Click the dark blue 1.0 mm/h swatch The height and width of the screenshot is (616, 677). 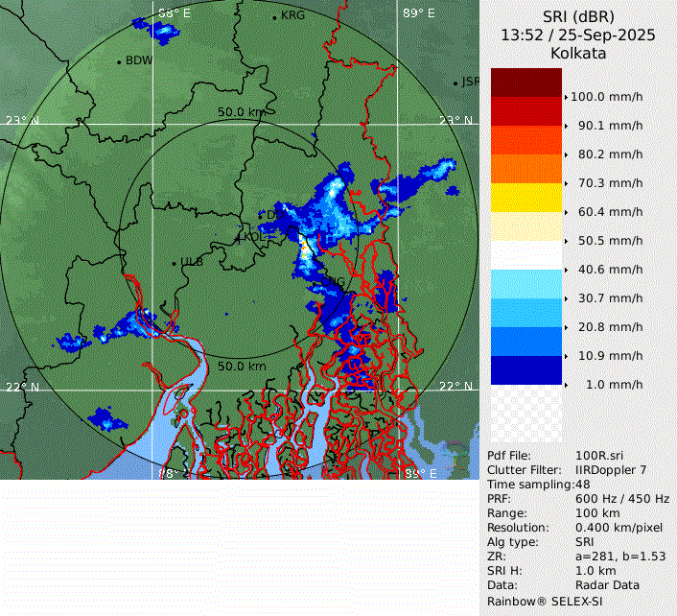tap(525, 370)
